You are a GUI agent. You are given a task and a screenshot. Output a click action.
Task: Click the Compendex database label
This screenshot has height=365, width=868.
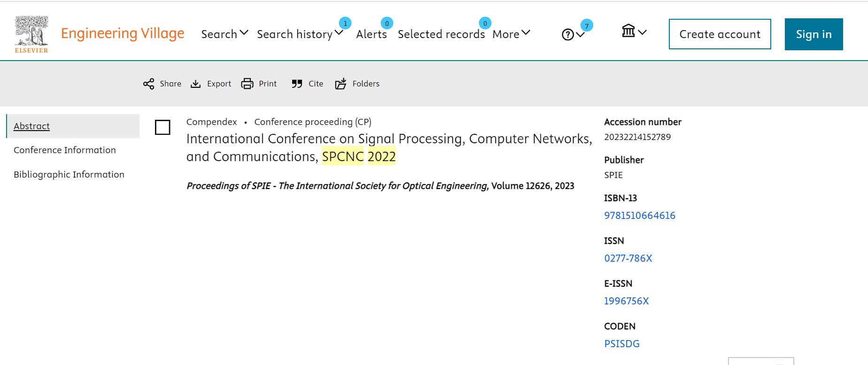point(211,122)
